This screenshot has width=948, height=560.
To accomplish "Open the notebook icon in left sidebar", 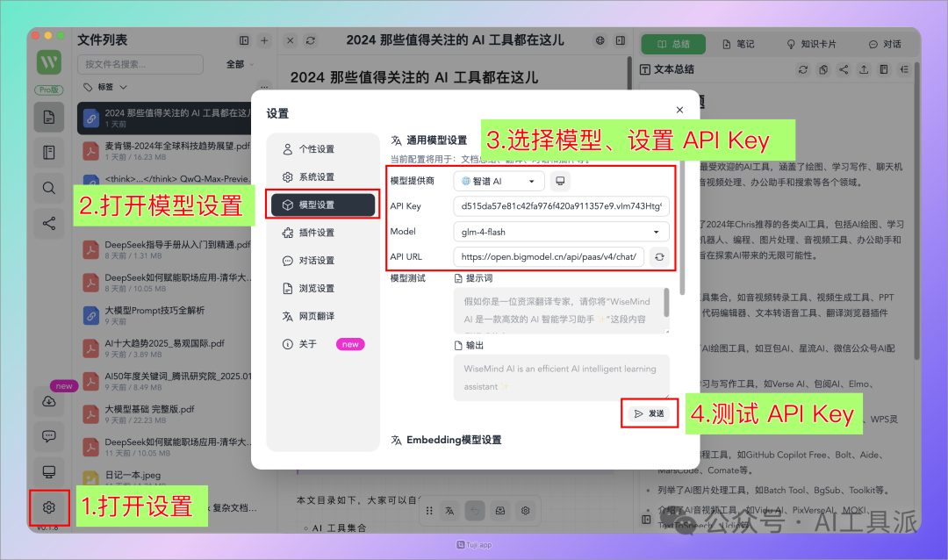I will 49,153.
